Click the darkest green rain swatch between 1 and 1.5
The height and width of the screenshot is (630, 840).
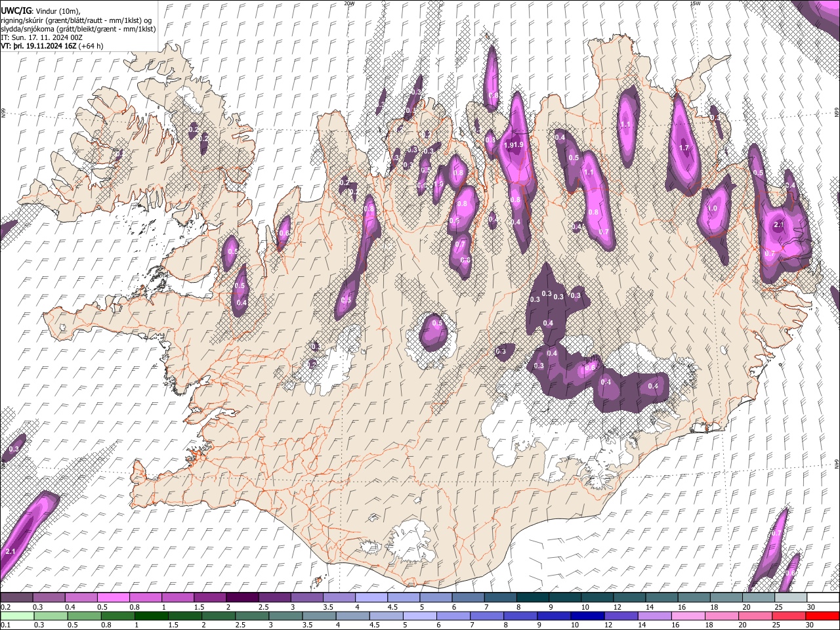tap(151, 616)
